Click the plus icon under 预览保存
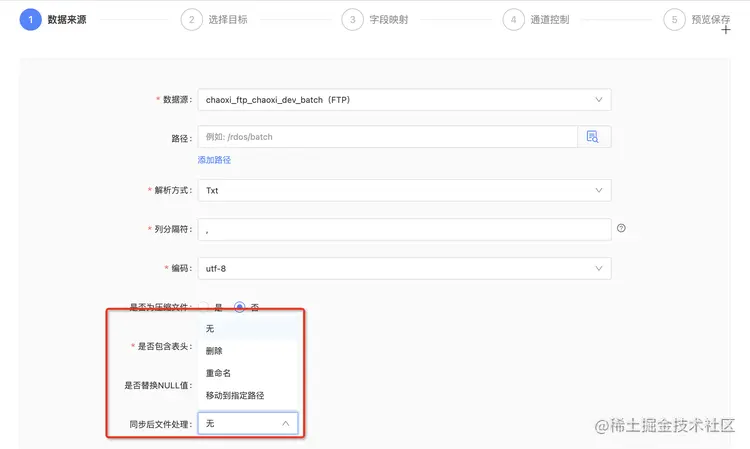Viewport: 750px width, 449px height. coord(726,30)
